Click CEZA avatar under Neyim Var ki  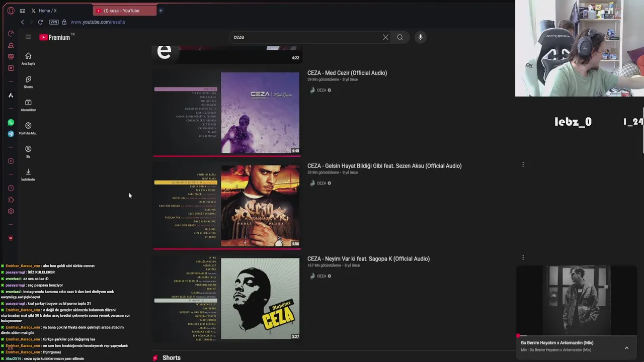click(x=312, y=276)
